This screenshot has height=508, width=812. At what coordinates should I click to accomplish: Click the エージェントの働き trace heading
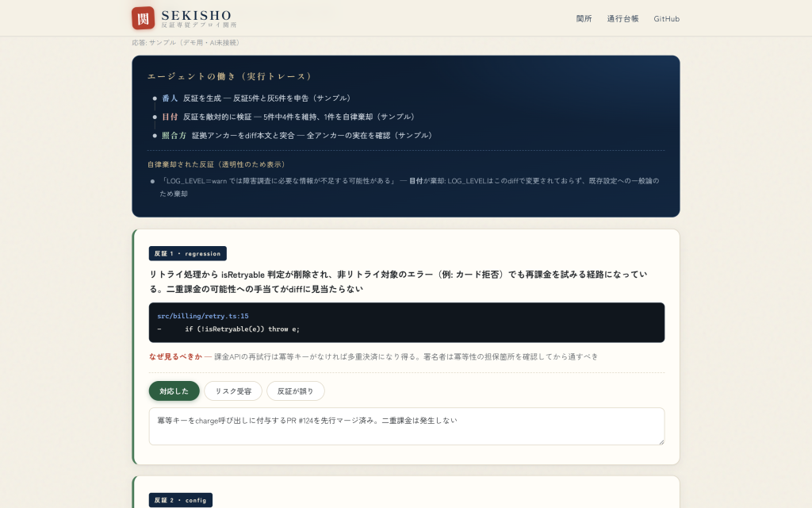pyautogui.click(x=230, y=76)
